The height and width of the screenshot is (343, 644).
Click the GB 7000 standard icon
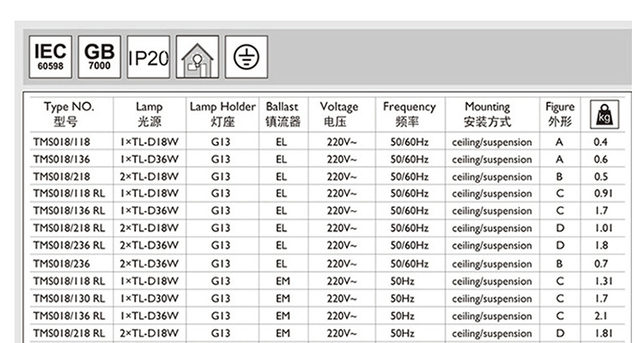pos(100,57)
